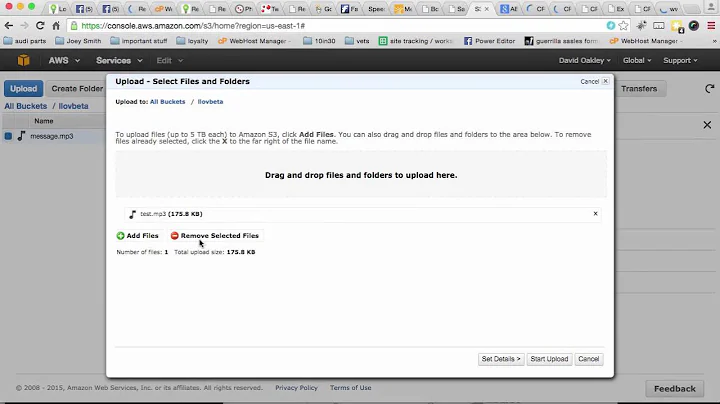The height and width of the screenshot is (404, 720).
Task: Close the active S3 browser tab
Action: point(487,9)
